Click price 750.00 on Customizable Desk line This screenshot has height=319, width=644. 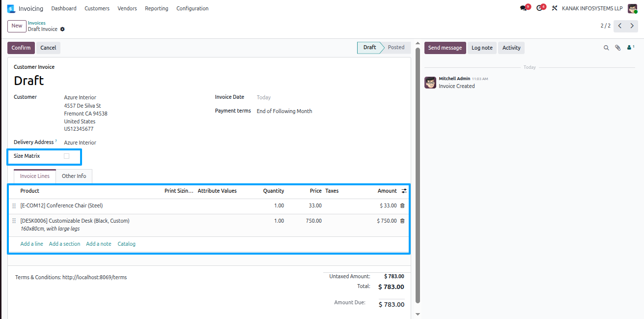(313, 221)
